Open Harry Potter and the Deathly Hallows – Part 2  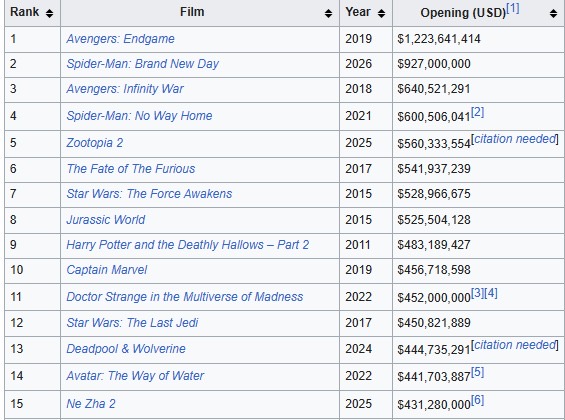188,245
